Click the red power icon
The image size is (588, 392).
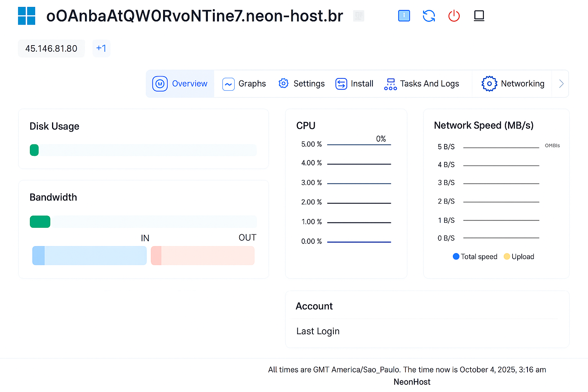[454, 16]
